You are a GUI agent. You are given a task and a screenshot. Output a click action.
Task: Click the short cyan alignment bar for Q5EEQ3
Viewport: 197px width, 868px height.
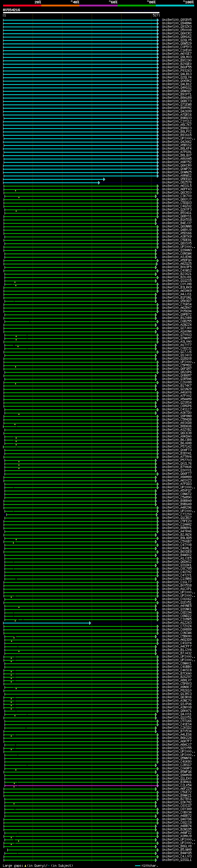click(54, 179)
